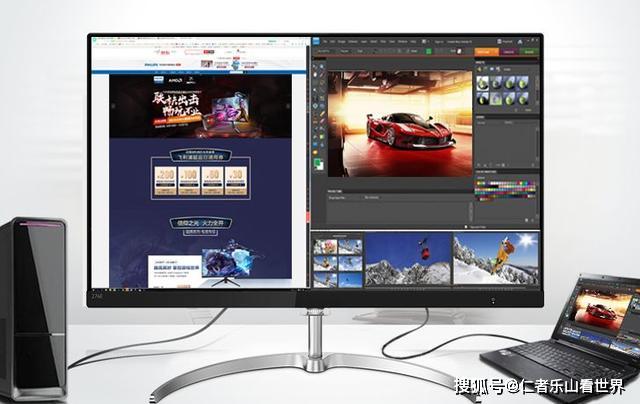640x404 pixels.
Task: Switch to the orange Edit tab
Action: tap(486, 51)
